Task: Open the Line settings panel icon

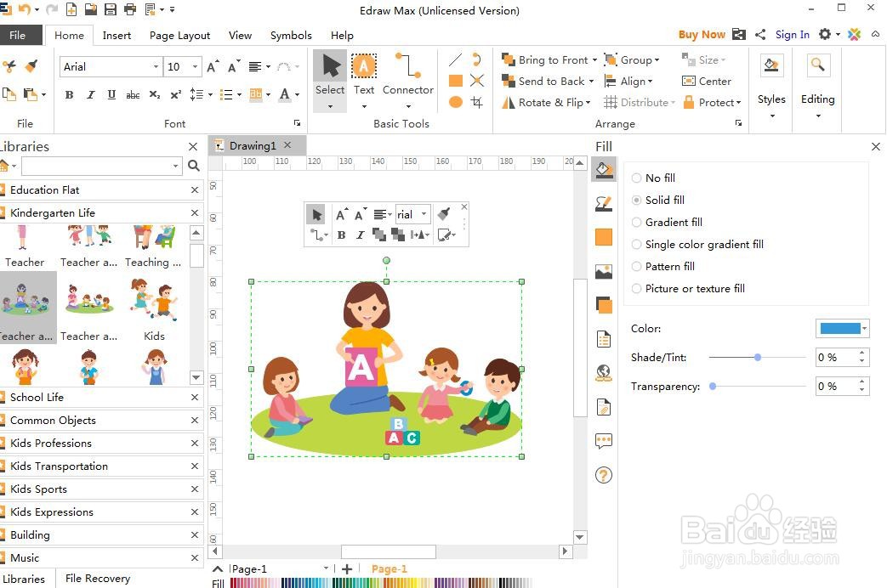Action: (604, 204)
